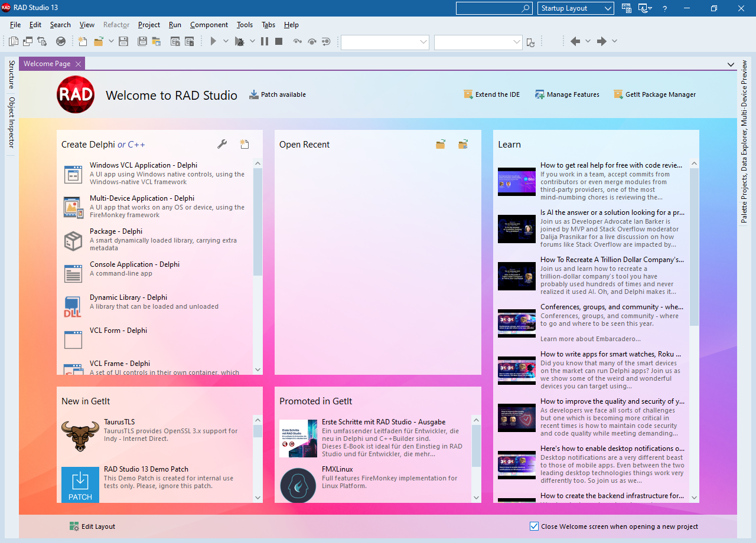
Task: Click the Open folder toolbar icon
Action: click(98, 41)
